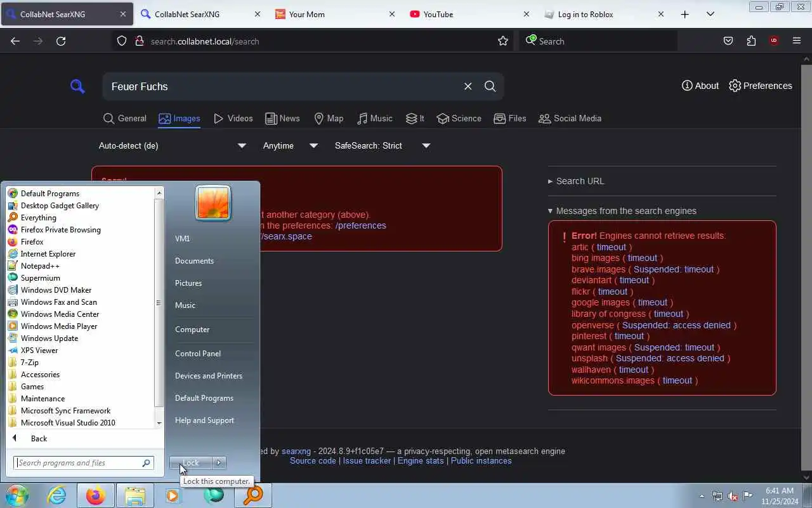This screenshot has height=508, width=812.
Task: Clear the search query with the X icon
Action: click(x=468, y=86)
